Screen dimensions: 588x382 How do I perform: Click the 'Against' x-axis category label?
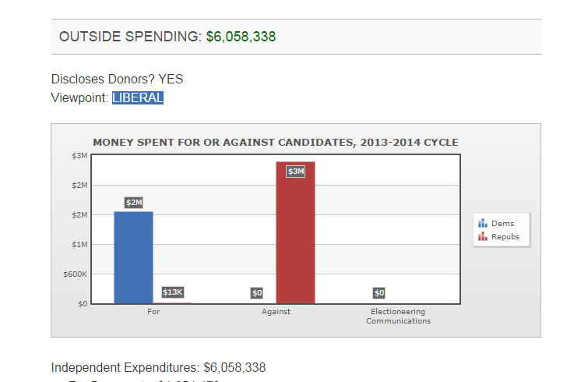coord(276,312)
